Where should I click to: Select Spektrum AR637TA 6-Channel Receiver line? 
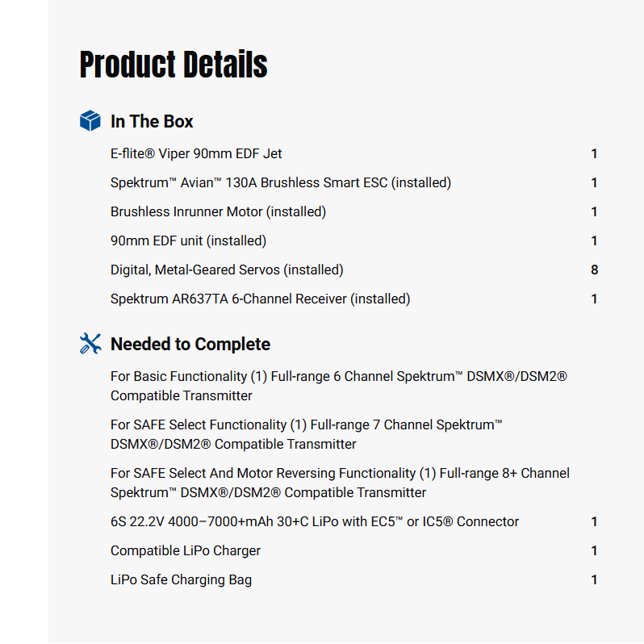click(260, 299)
